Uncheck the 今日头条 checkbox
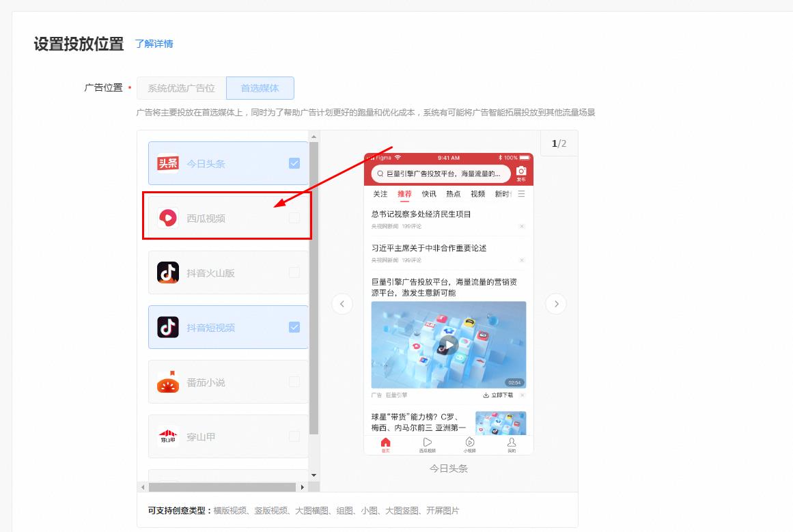 pos(294,163)
